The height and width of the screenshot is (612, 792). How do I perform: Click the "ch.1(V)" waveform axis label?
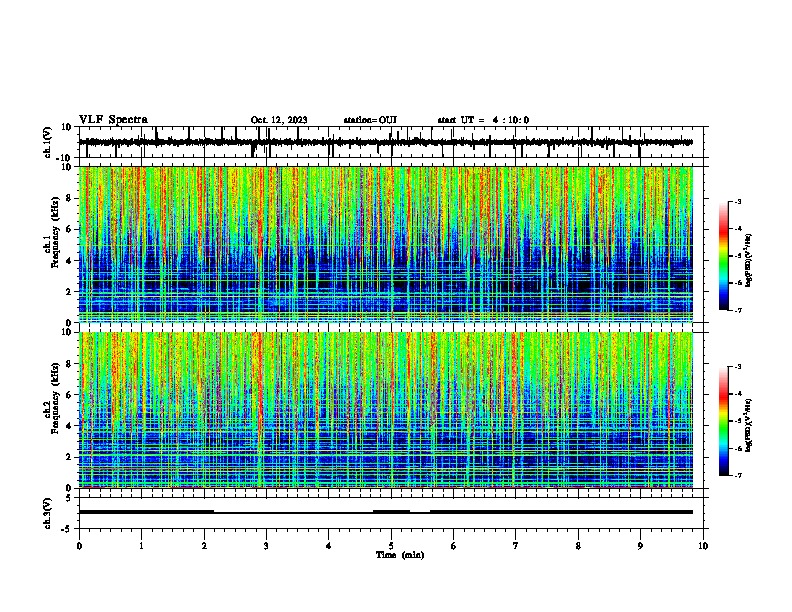[48, 142]
